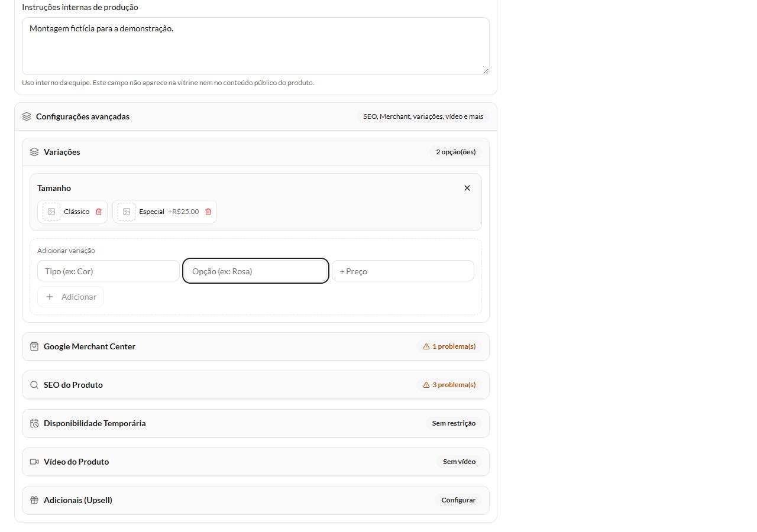Focus the + Preço field
757x532 pixels.
coord(403,271)
